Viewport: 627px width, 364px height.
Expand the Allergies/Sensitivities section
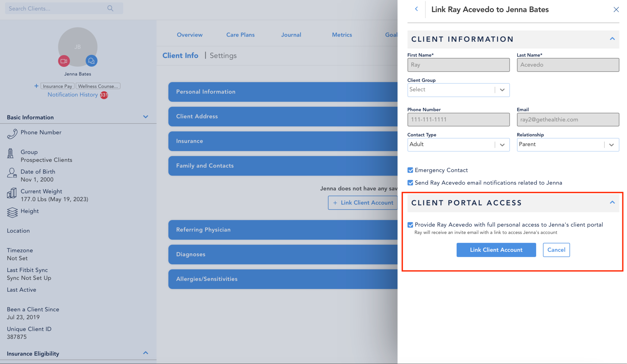point(283,279)
